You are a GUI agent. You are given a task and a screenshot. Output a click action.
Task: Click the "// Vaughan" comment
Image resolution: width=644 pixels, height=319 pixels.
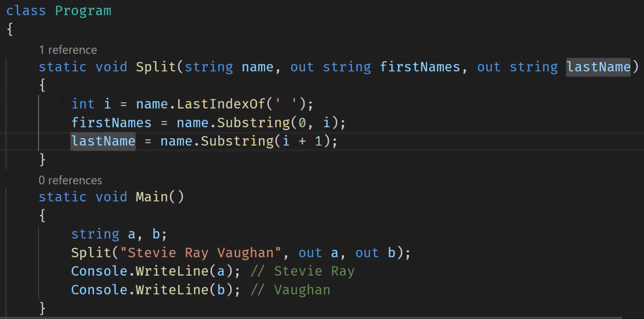(291, 290)
